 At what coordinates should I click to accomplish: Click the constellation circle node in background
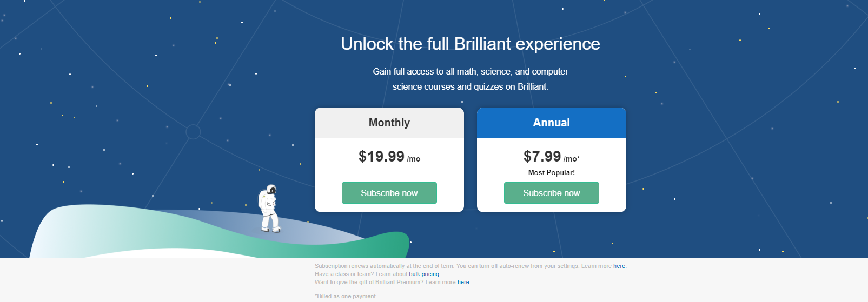193,132
